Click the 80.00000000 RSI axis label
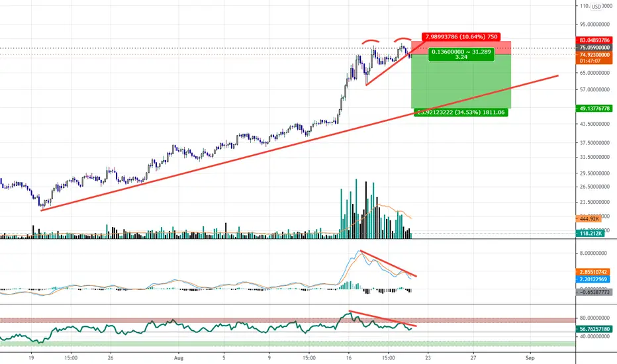Image resolution: width=617 pixels, height=364 pixels. pyautogui.click(x=594, y=318)
